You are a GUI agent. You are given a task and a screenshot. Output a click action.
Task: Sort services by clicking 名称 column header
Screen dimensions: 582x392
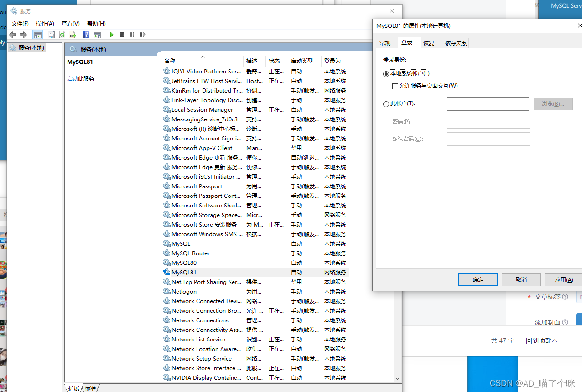(169, 61)
